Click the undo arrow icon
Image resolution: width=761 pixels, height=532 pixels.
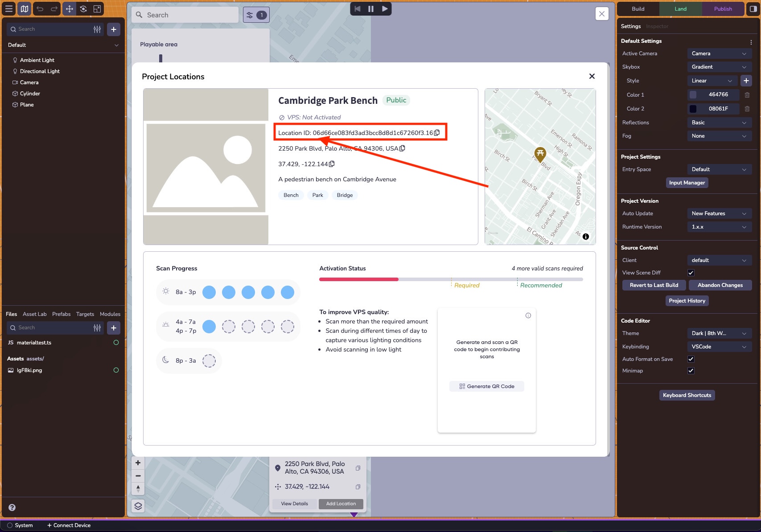40,9
